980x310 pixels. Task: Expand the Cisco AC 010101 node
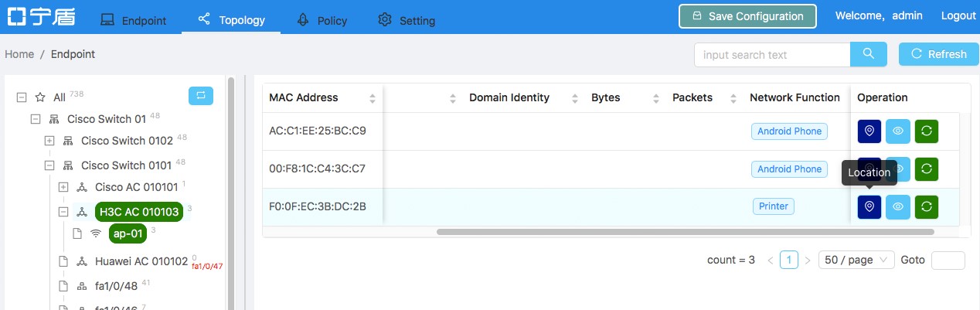click(63, 187)
